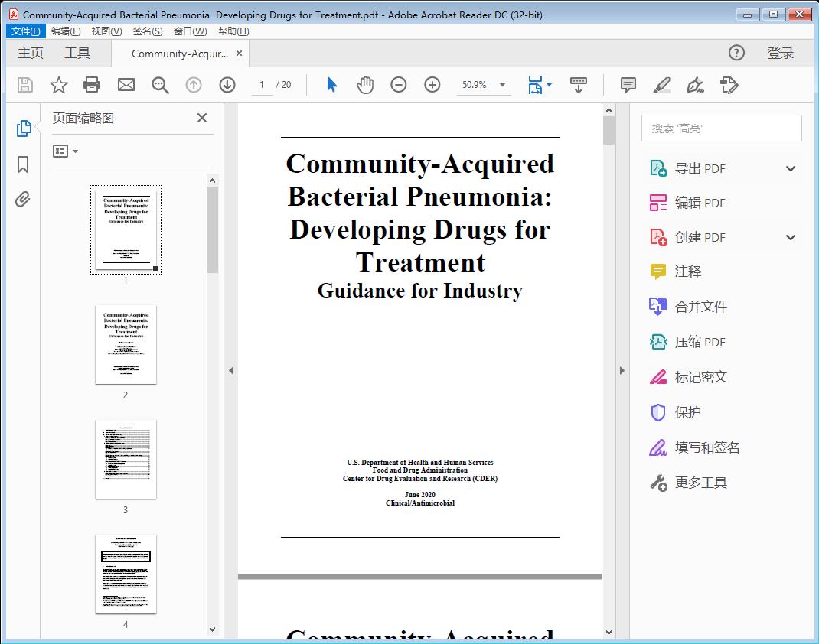
Task: Open the thumbnail options dropdown in 页面缩略图
Action: (64, 151)
